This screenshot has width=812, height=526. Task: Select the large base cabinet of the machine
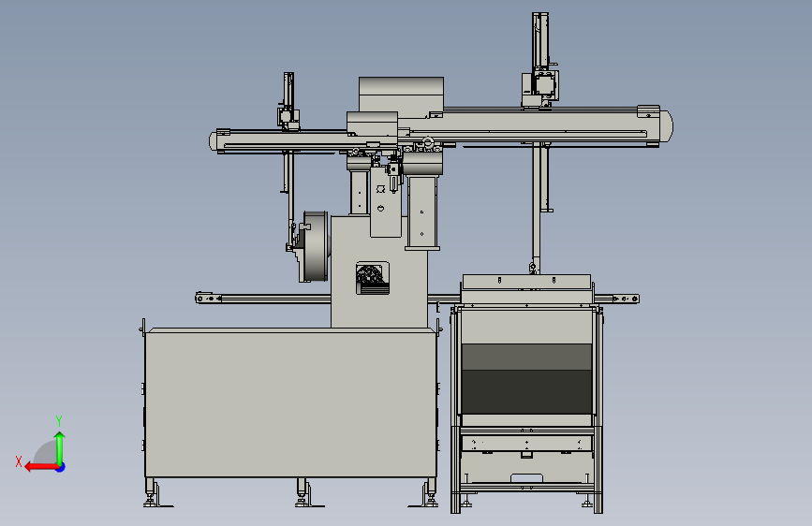[x=290, y=403]
